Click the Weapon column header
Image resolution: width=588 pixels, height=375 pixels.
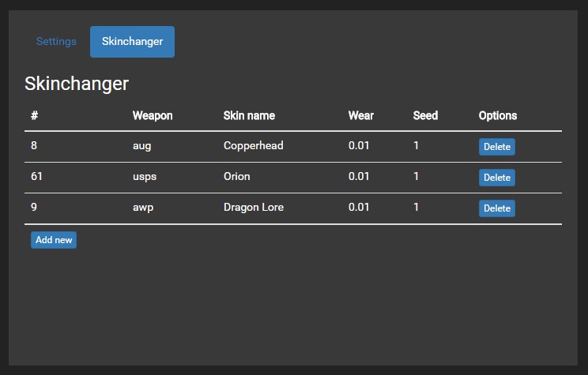click(x=153, y=115)
